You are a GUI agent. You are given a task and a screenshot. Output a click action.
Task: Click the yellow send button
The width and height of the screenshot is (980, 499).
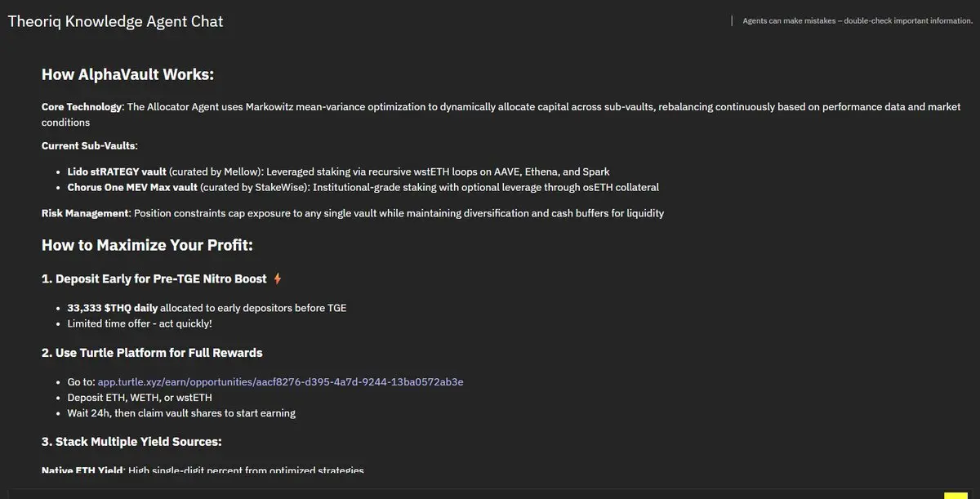955,495
